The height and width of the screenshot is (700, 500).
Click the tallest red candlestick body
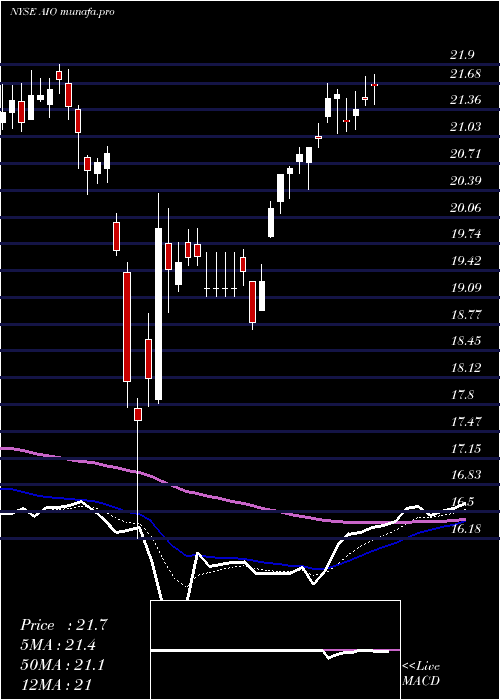127,327
